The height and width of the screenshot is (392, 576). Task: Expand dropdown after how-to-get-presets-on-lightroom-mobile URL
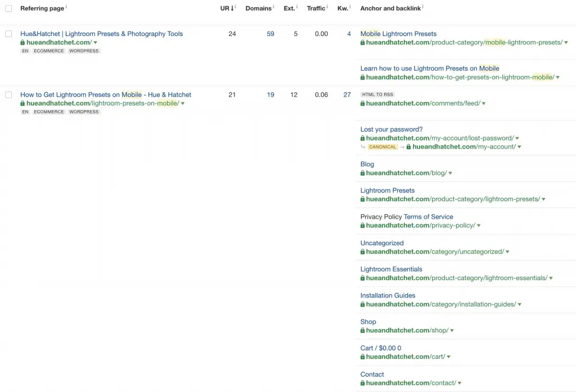click(557, 78)
